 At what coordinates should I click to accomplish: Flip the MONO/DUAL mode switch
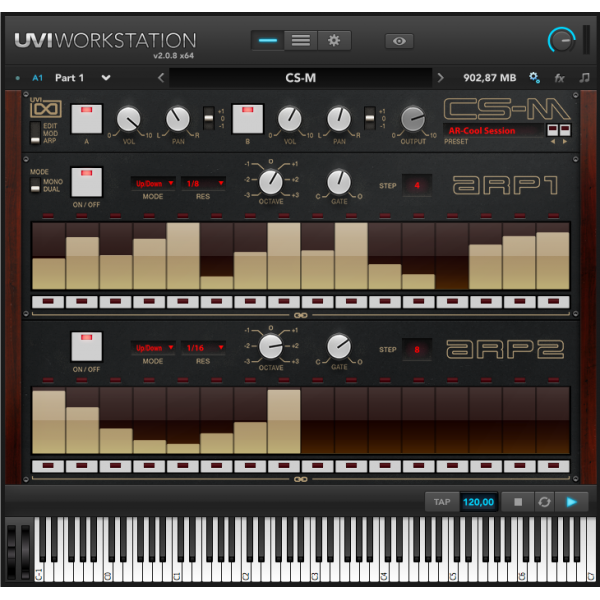(35, 185)
